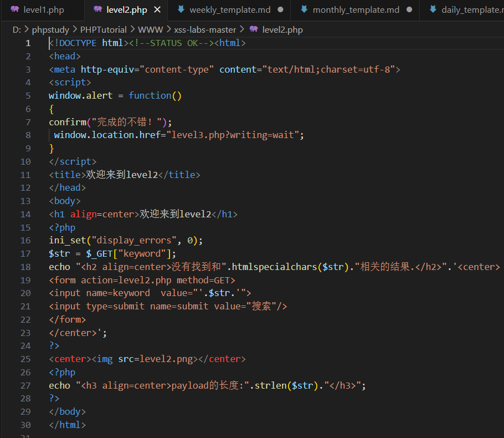Click the markdown arrow icon on weekly_template.md tab
504x438 pixels.
181,9
